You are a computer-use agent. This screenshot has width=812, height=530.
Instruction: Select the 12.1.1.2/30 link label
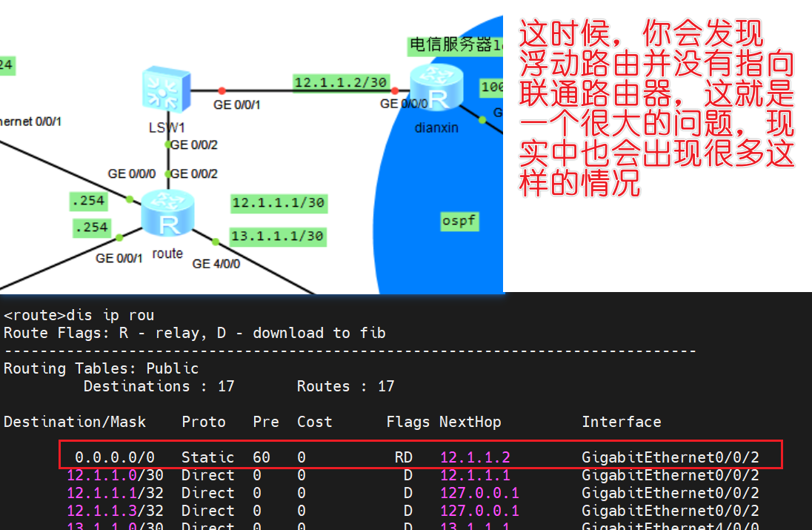[340, 82]
